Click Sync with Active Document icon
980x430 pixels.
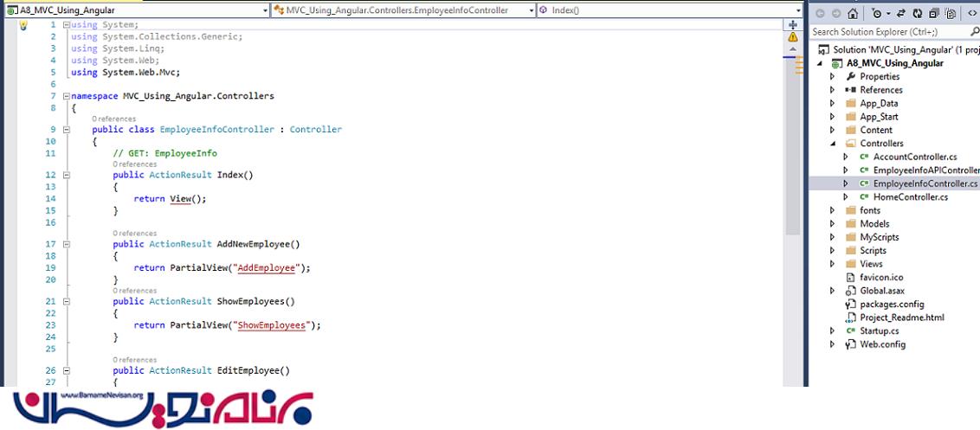click(901, 13)
